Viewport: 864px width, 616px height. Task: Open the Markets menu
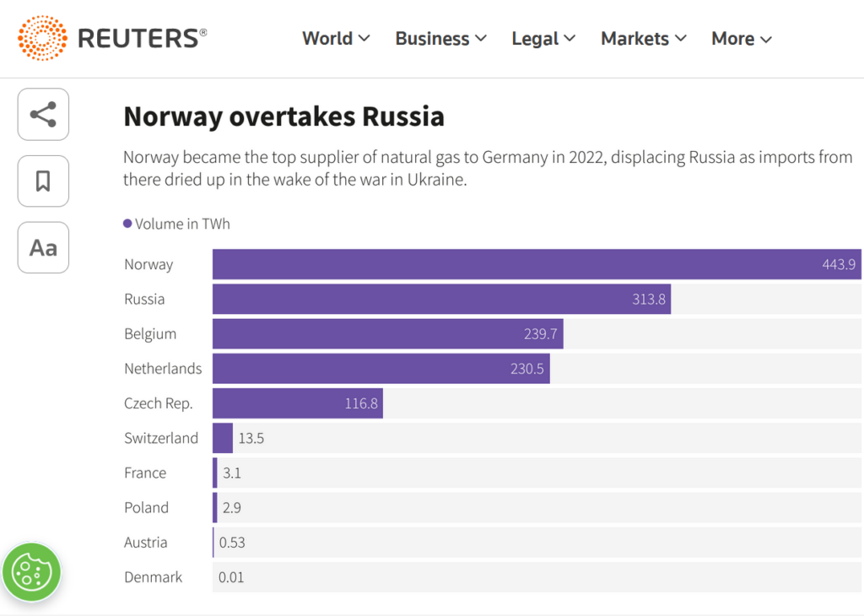[x=644, y=39]
